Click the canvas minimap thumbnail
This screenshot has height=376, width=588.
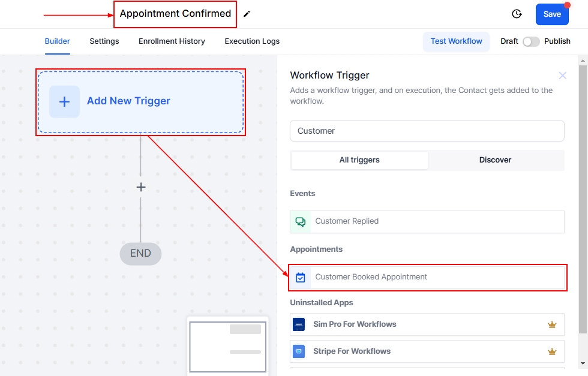227,346
